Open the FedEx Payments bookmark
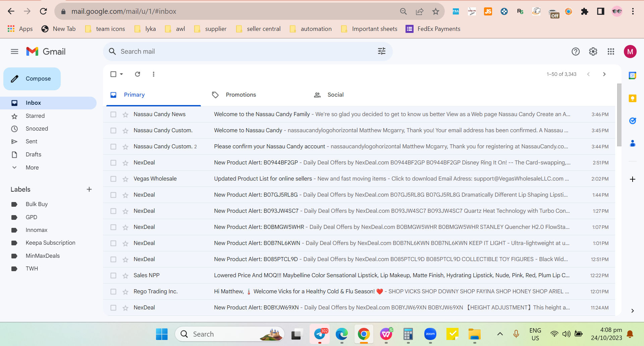The image size is (644, 346). [433, 29]
